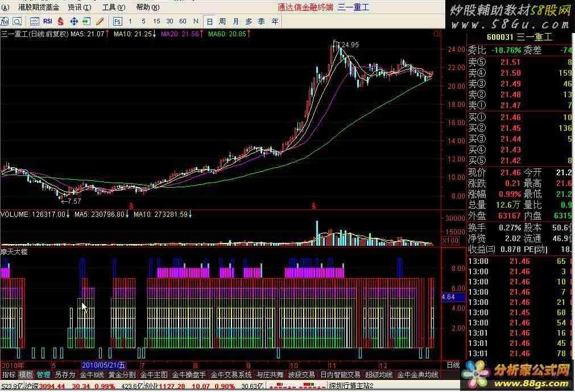This screenshot has height=392, width=575.
Task: Click the small red box icon at chart top-right
Action: (437, 34)
